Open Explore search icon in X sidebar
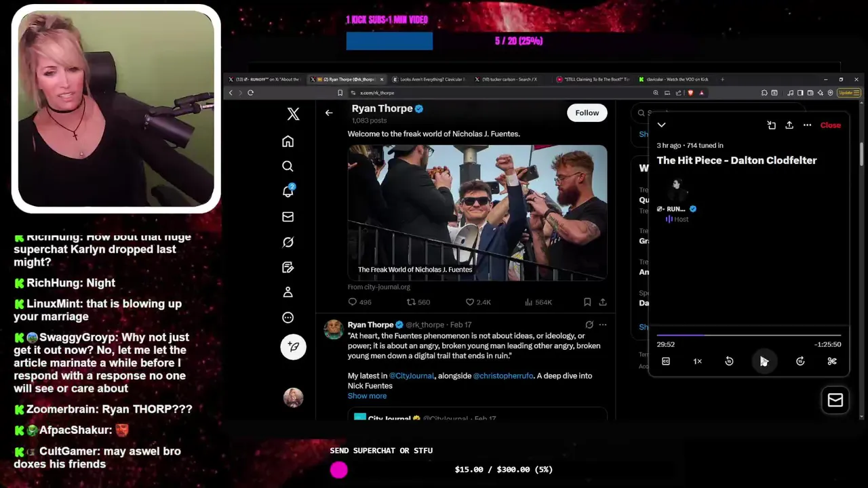 pos(288,166)
